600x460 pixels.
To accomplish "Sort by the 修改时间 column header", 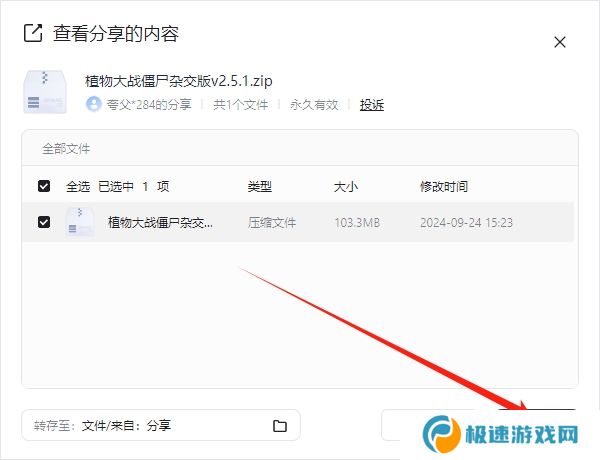I will click(444, 187).
